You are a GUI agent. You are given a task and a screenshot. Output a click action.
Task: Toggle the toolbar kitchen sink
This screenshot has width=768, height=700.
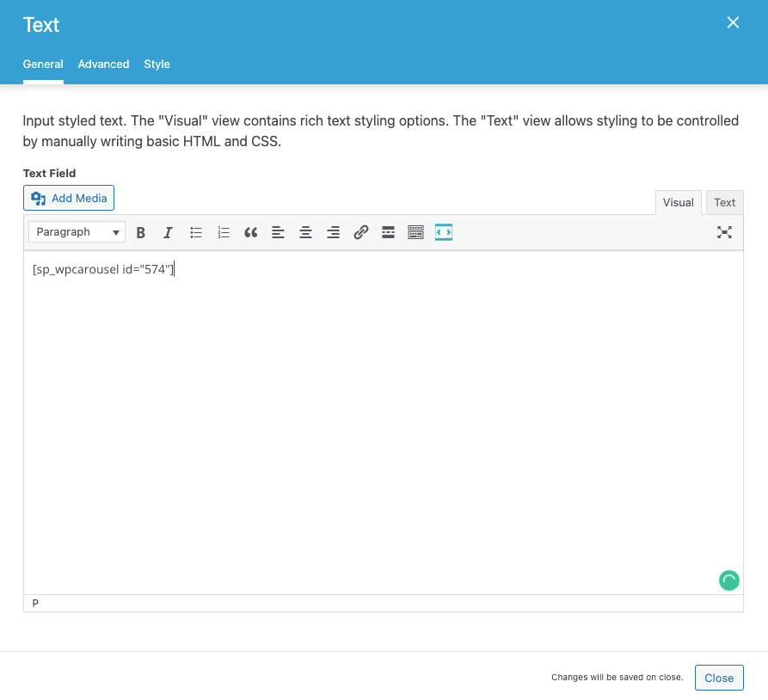tap(415, 232)
